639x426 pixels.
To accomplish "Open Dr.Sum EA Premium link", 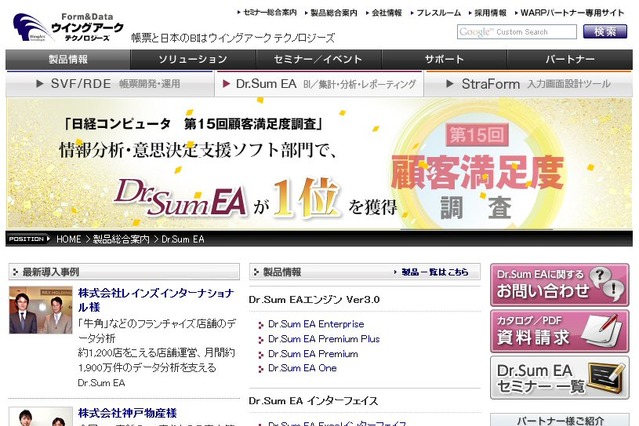I will [x=313, y=353].
